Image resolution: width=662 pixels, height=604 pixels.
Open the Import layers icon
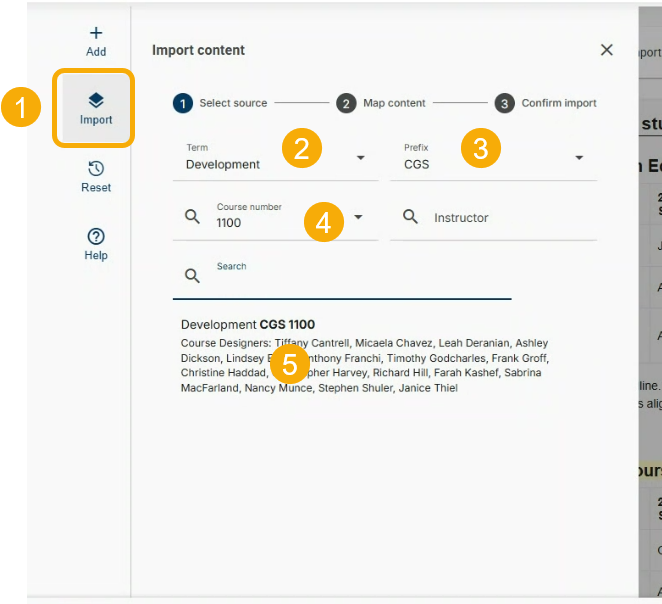(x=96, y=100)
